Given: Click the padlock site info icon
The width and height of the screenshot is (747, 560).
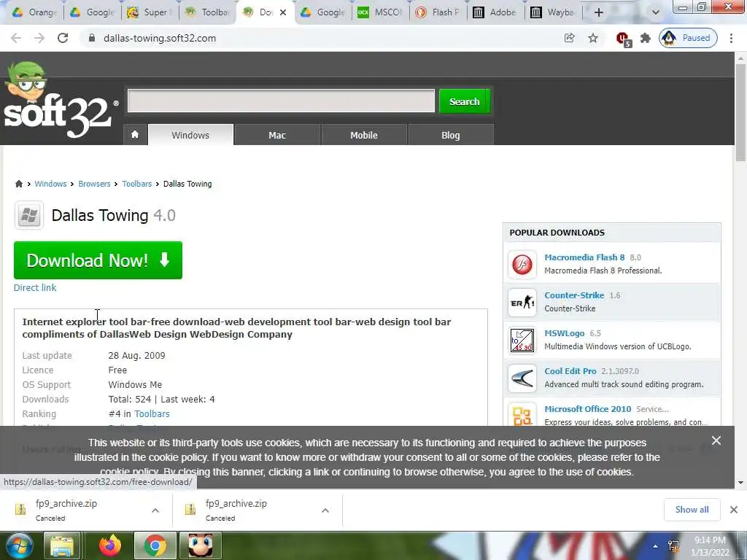Looking at the screenshot, I should coord(92,38).
